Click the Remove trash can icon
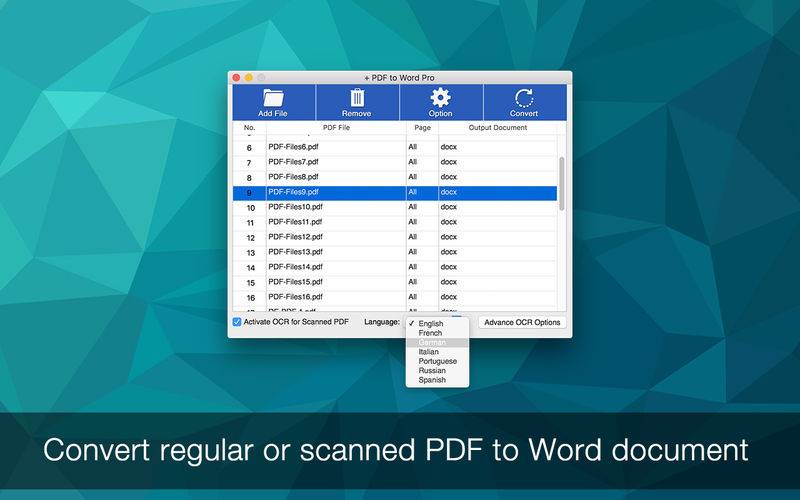Screen dimensions: 800x500 click(357, 98)
